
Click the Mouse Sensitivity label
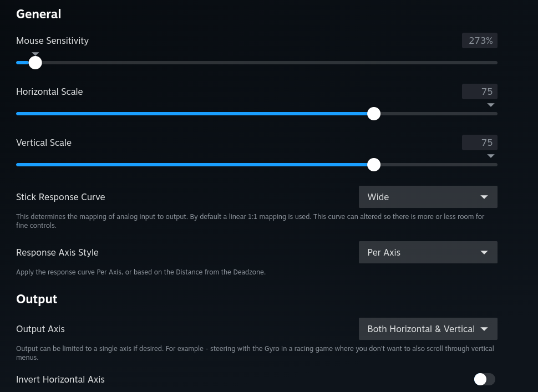click(53, 40)
